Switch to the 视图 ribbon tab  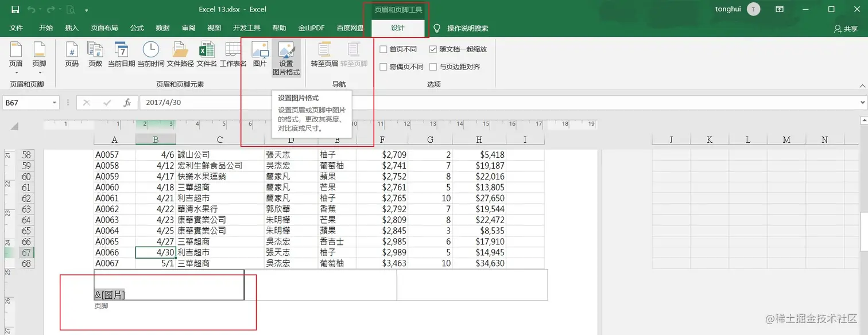tap(214, 28)
